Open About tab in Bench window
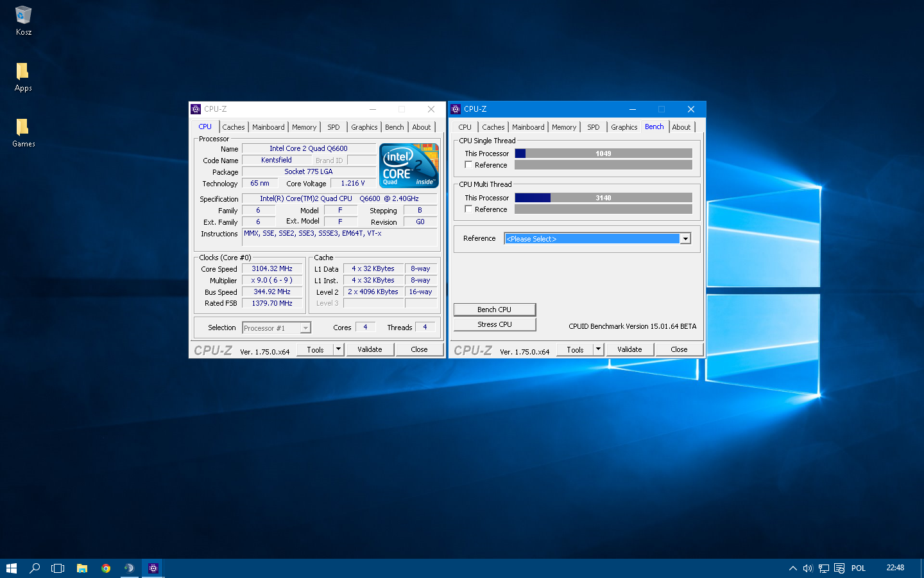The height and width of the screenshot is (578, 924). (681, 127)
